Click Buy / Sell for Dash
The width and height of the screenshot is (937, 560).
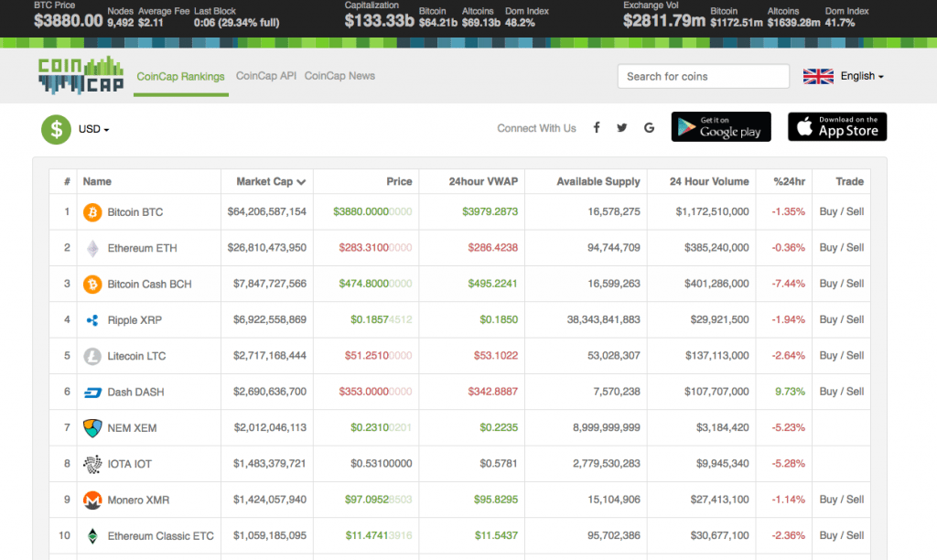842,392
